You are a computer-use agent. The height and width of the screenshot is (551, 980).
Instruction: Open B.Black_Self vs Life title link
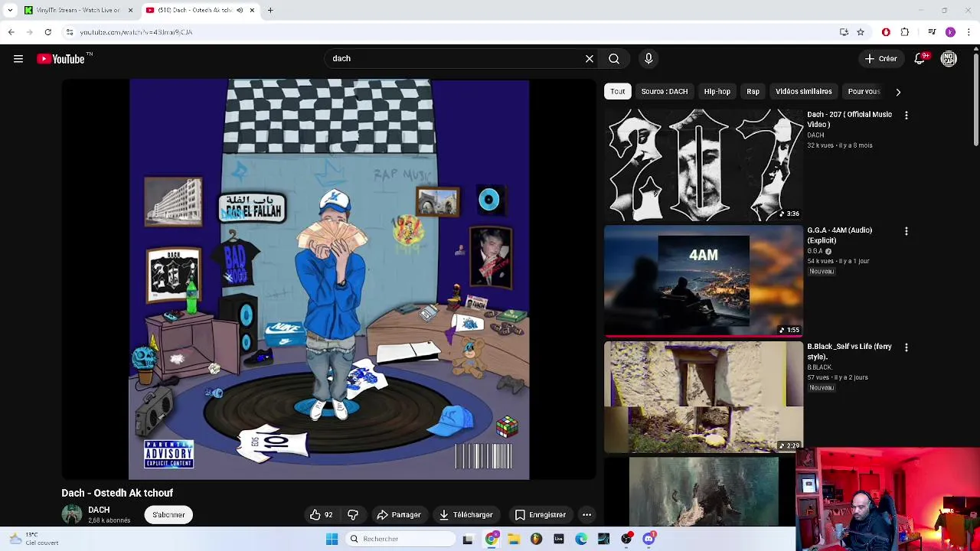849,351
